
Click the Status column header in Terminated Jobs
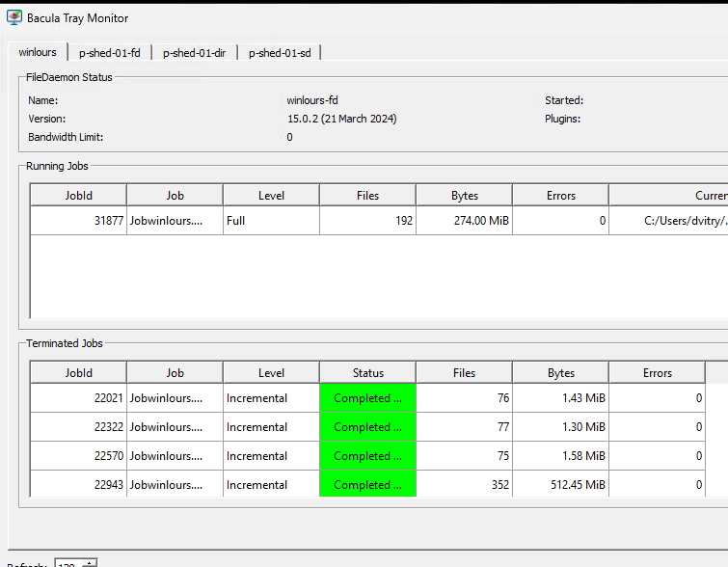tap(367, 373)
